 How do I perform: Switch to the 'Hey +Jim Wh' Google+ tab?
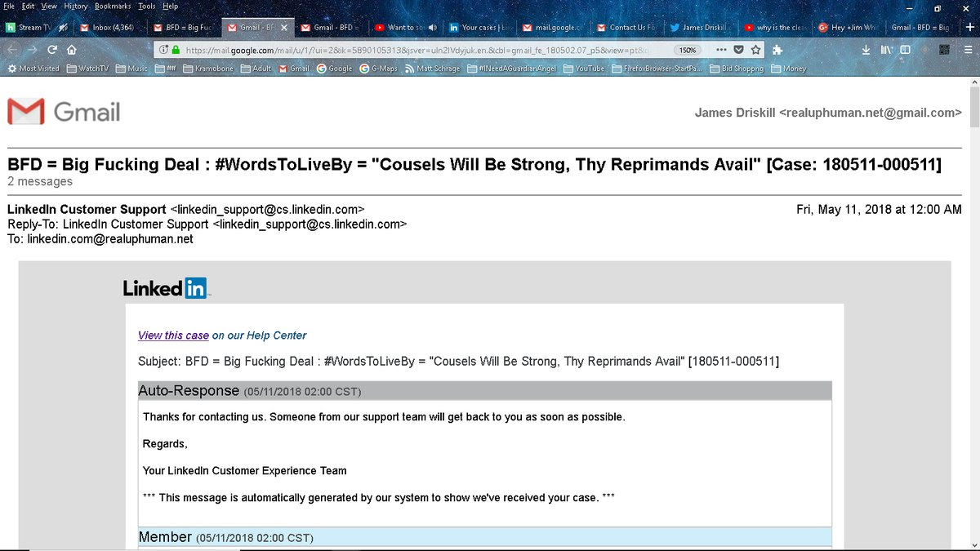847,28
